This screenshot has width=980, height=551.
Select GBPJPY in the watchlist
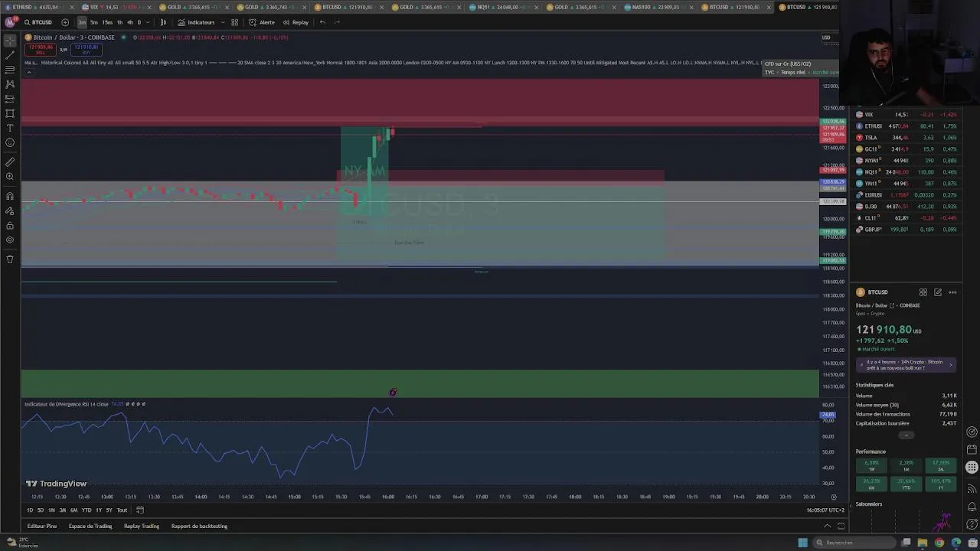click(x=906, y=230)
